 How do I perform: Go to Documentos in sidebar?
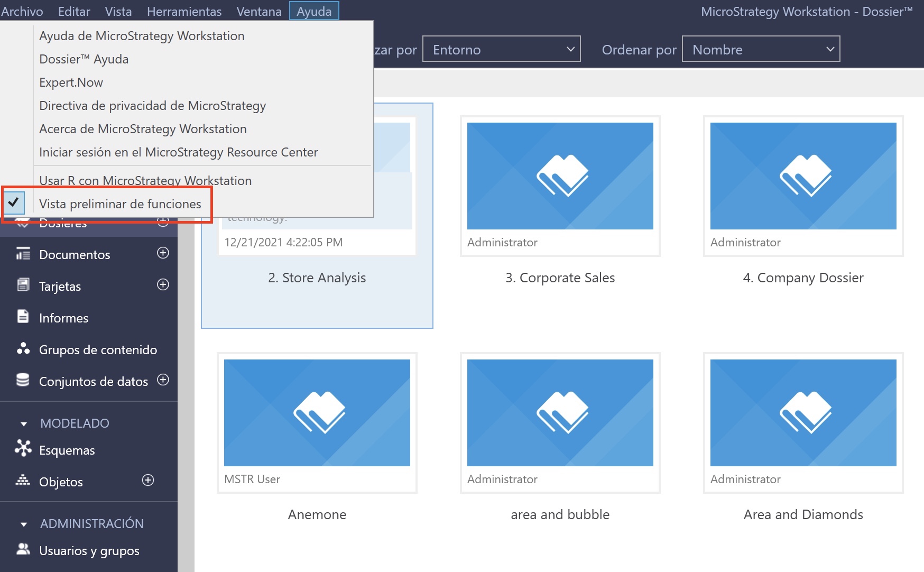75,254
